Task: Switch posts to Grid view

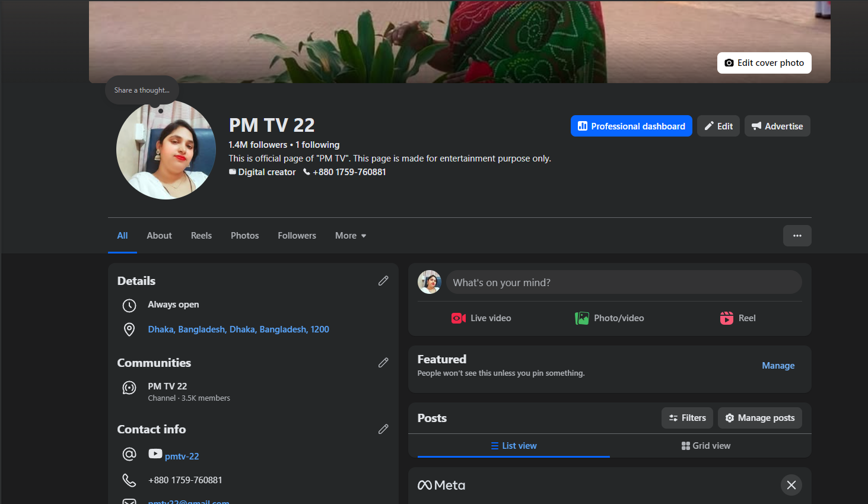Action: (x=705, y=446)
